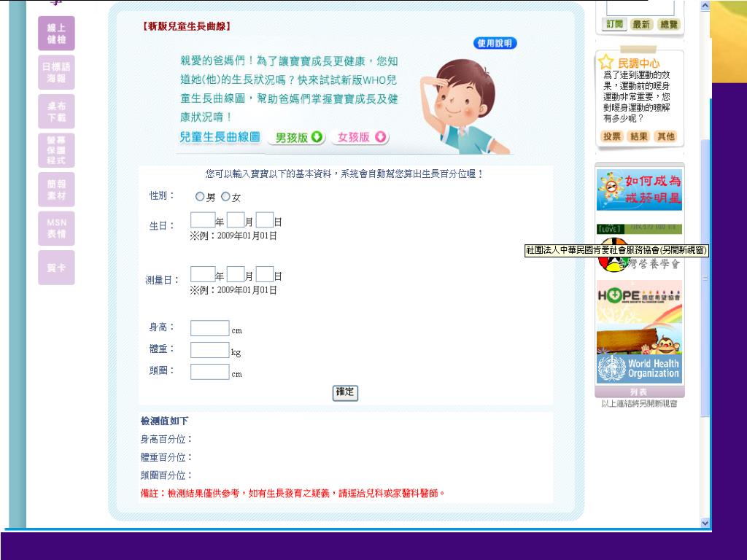The width and height of the screenshot is (747, 560).
Task: Open the 如何成為戒菸明星 banner
Action: tap(639, 190)
